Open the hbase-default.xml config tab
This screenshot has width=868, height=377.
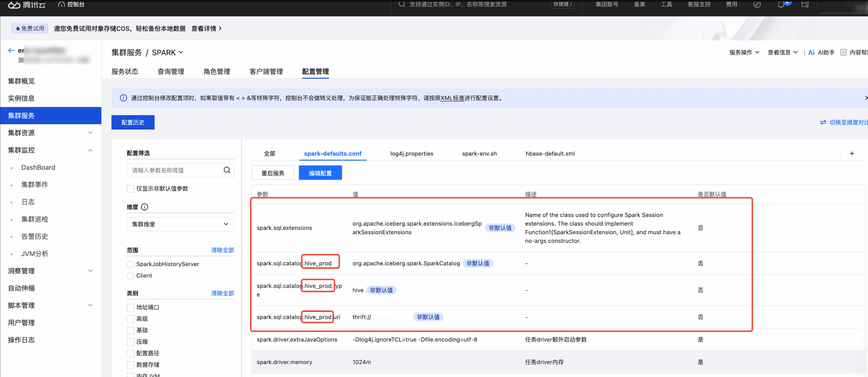550,153
